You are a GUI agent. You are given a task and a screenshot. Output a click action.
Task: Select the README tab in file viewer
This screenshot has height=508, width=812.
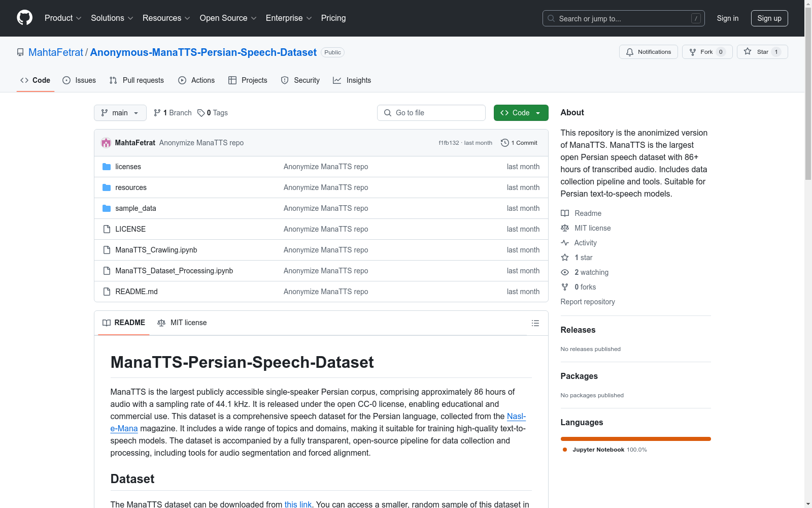(124, 323)
